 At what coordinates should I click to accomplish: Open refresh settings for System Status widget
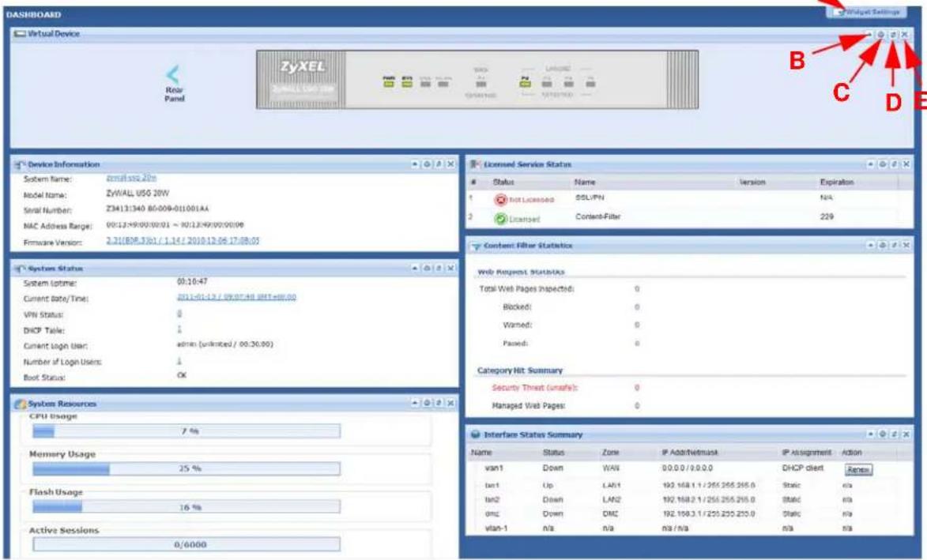[427, 269]
